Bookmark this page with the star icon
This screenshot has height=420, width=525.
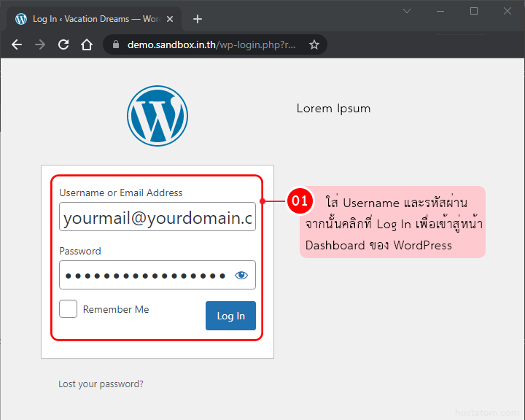[x=314, y=44]
